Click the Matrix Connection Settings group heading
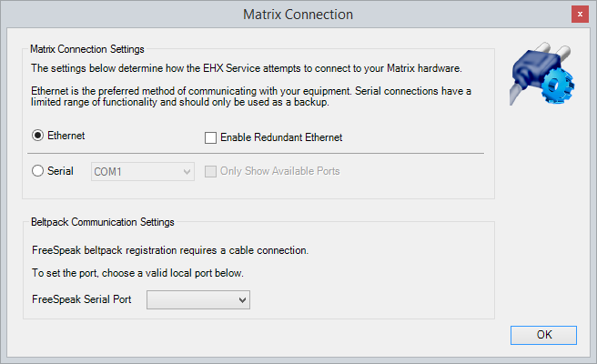 (x=87, y=49)
